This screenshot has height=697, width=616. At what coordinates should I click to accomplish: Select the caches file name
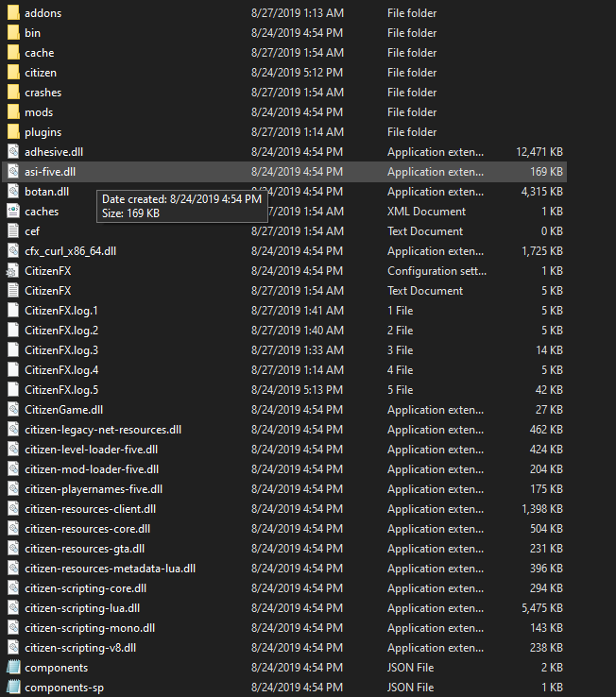42,212
